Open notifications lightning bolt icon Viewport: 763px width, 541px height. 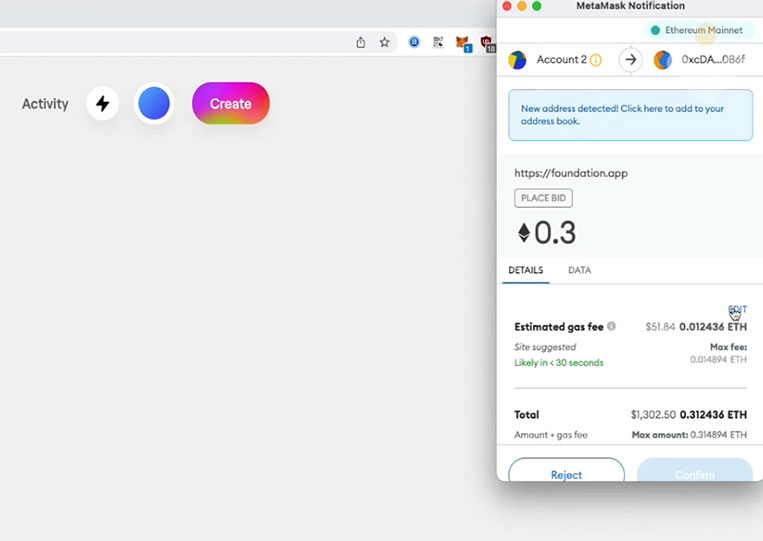pos(103,103)
